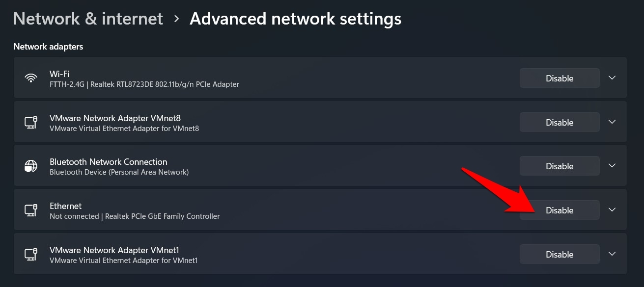Disable the Ethernet adapter

[x=560, y=210]
